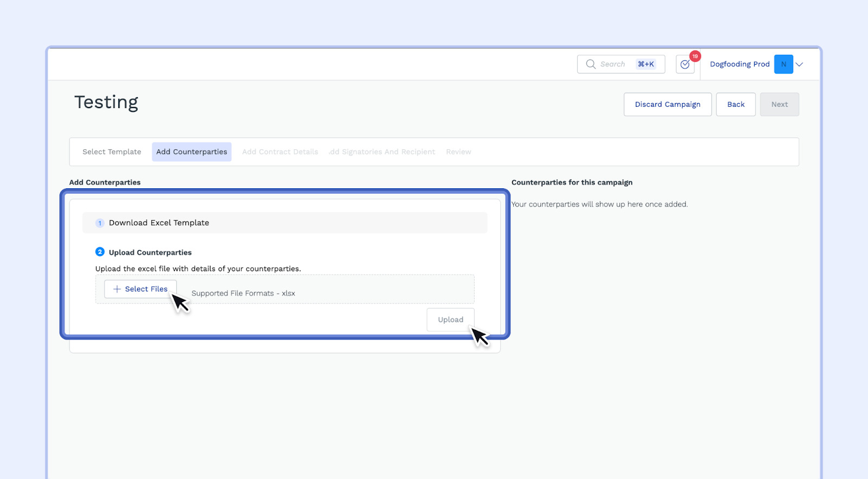Focus the Search input field
Image resolution: width=868 pixels, height=479 pixels.
613,64
